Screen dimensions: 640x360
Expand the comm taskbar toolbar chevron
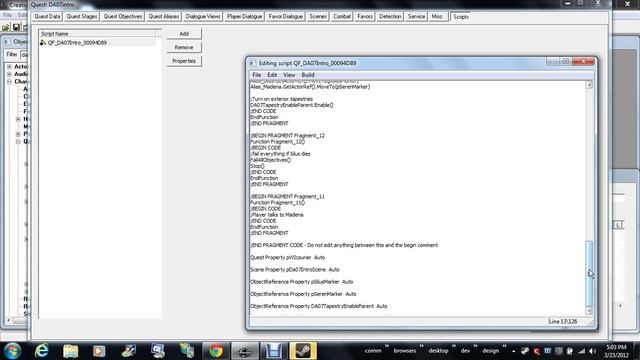386,346
